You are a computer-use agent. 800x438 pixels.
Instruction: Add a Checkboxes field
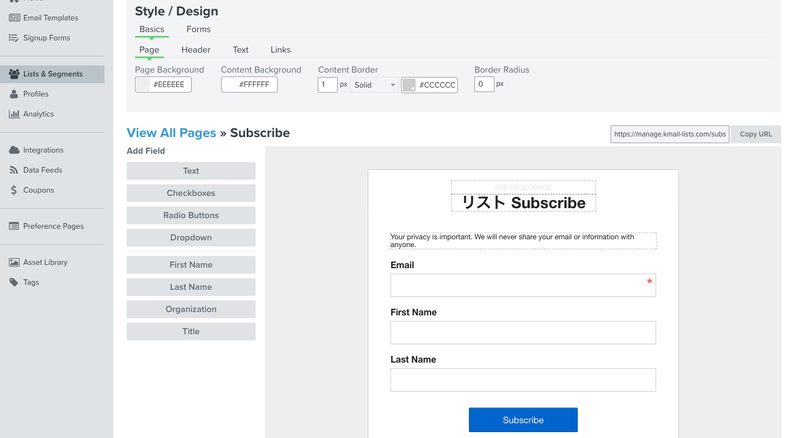191,193
